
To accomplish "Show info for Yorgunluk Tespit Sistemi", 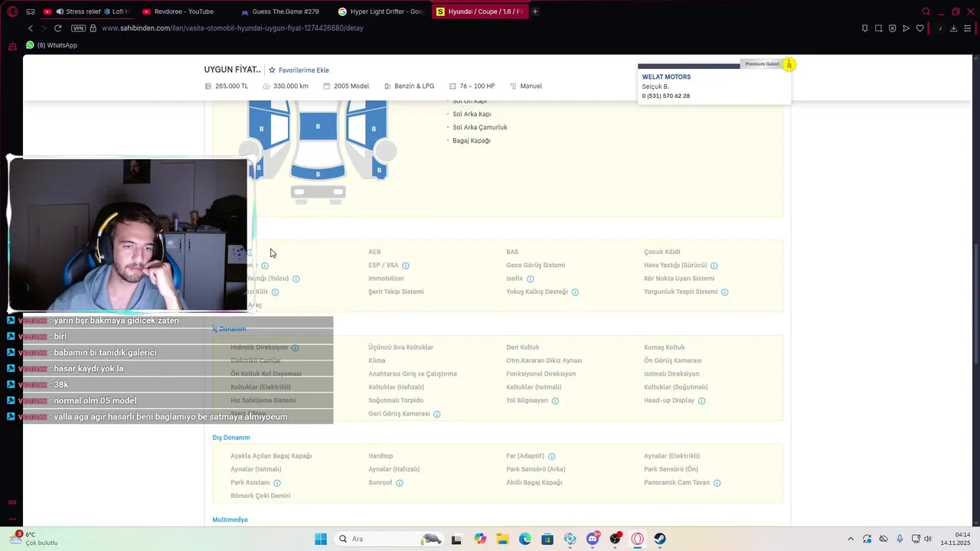I will [724, 292].
